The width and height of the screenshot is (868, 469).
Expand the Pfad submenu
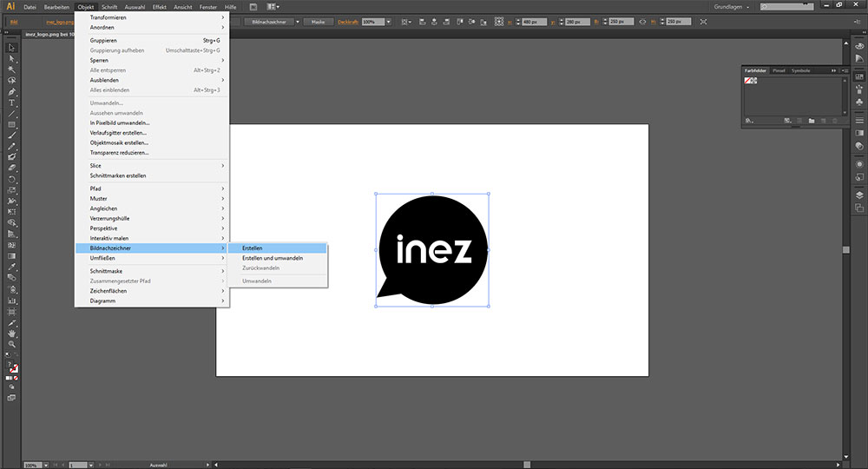point(152,188)
